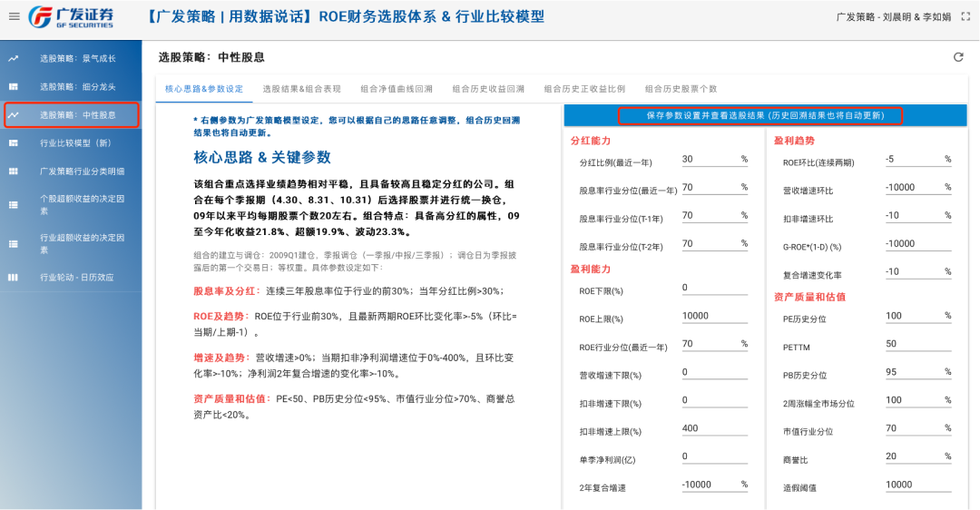Select the 组合历史收益回溯 tab
This screenshot has height=510, width=980.
click(488, 89)
